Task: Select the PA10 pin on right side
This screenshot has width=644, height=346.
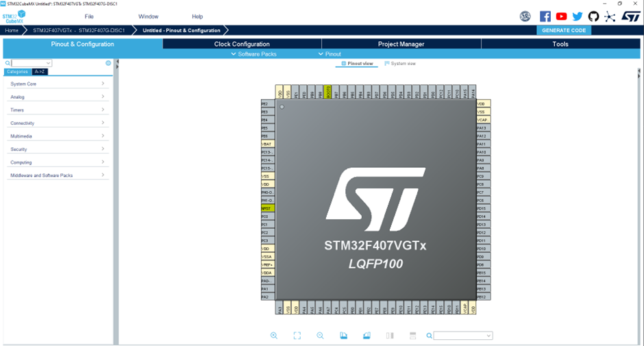Action: click(x=483, y=152)
